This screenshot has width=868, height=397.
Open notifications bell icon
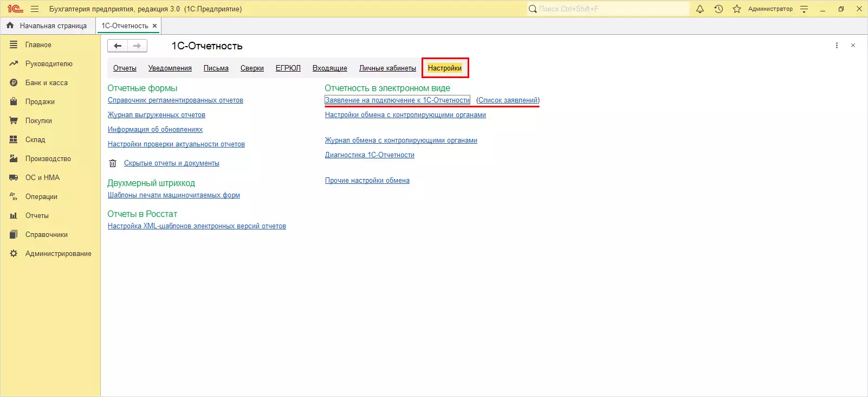click(x=700, y=9)
